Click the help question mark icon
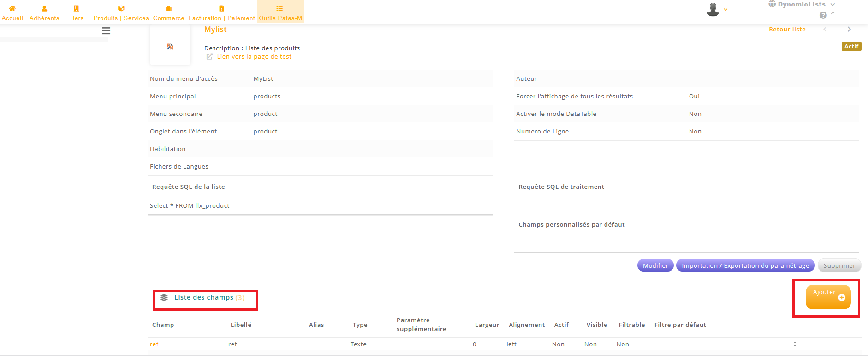The image size is (868, 356). click(x=823, y=16)
